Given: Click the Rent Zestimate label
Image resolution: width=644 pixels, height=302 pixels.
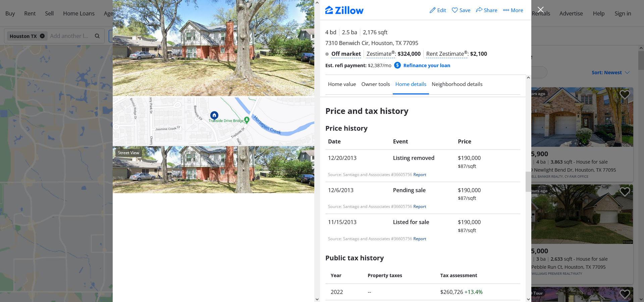Looking at the screenshot, I should coord(447,54).
